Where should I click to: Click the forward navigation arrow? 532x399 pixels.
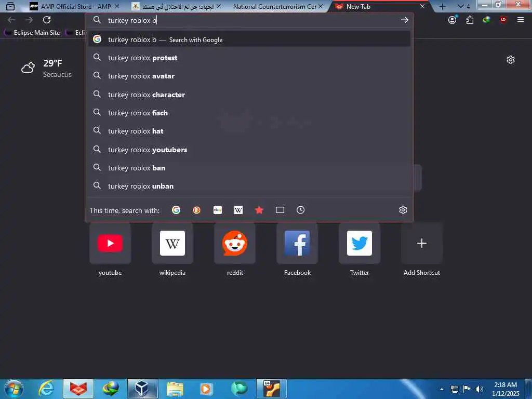(x=29, y=20)
